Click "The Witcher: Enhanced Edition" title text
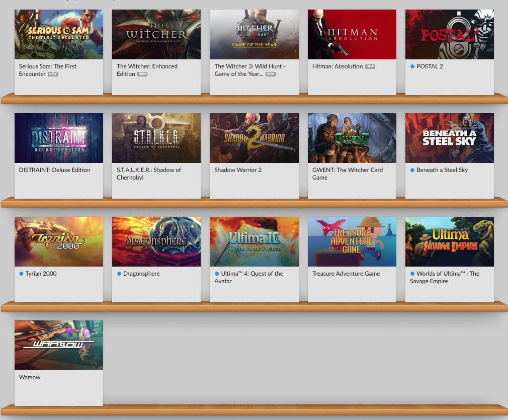Screen dimensions: 508x420 click(x=147, y=70)
